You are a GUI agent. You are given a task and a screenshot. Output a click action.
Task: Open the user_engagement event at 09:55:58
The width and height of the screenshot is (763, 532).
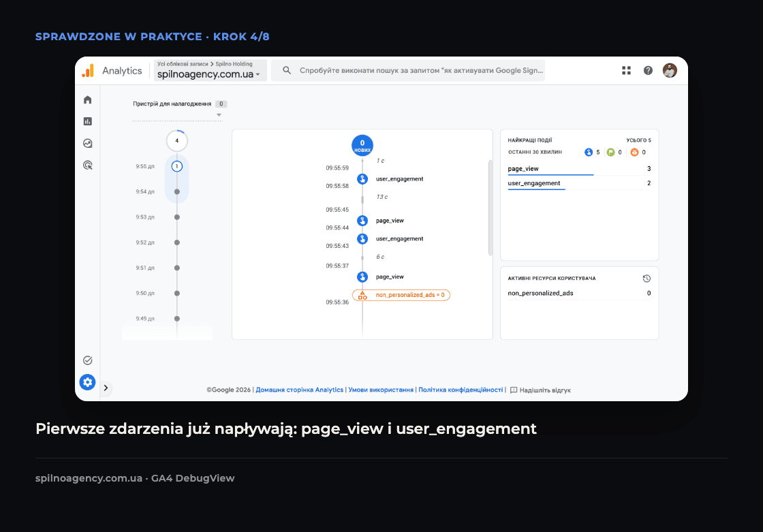391,179
